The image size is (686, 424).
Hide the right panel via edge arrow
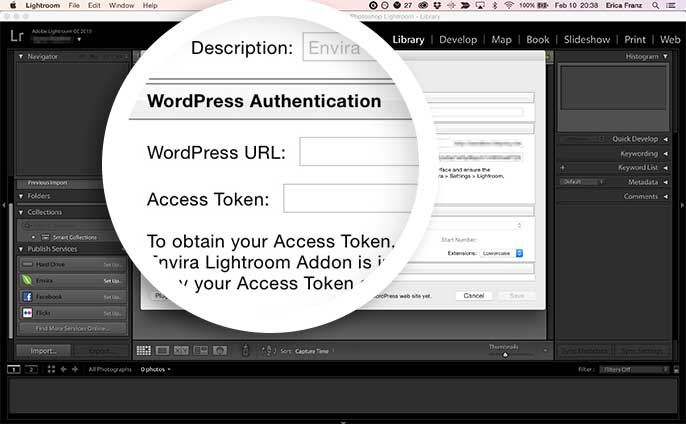click(682, 204)
